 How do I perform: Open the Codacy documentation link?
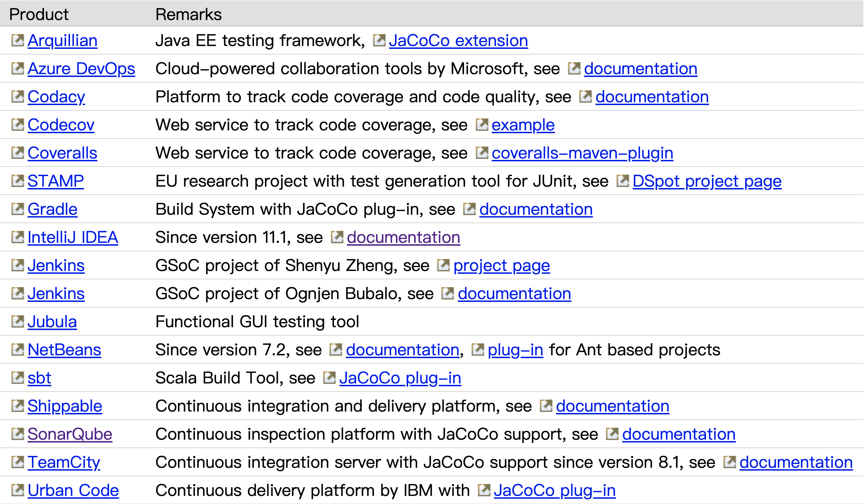coord(652,97)
